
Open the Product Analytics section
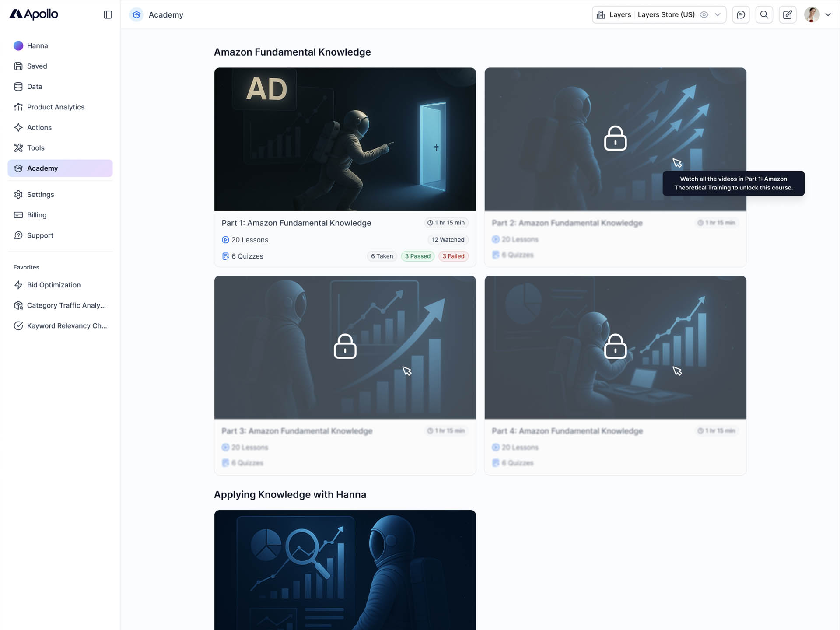[x=56, y=107]
